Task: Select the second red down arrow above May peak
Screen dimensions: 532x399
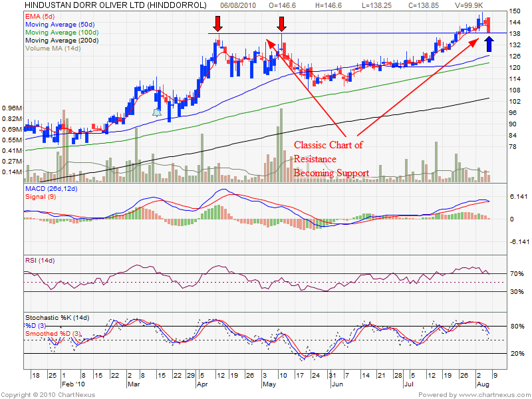Action: coord(282,25)
